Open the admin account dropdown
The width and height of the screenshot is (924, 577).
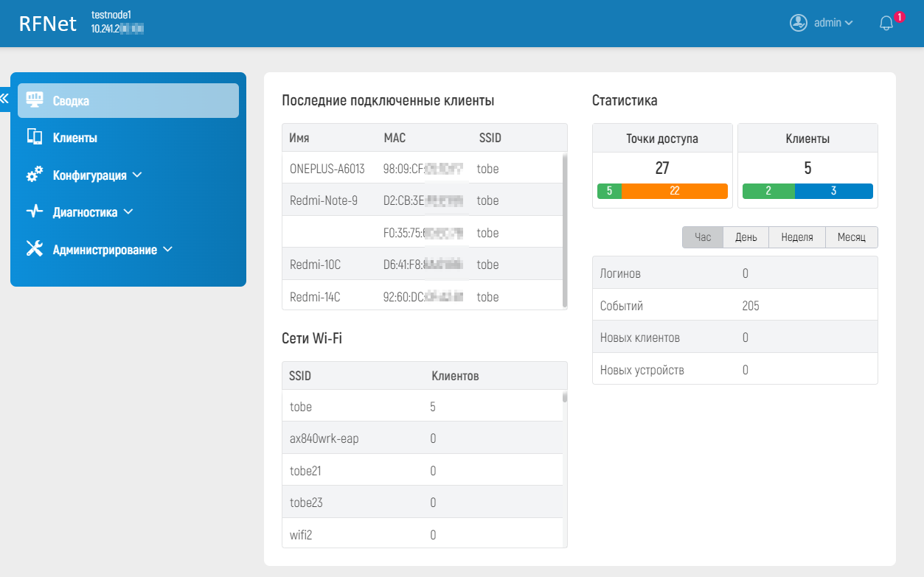833,23
